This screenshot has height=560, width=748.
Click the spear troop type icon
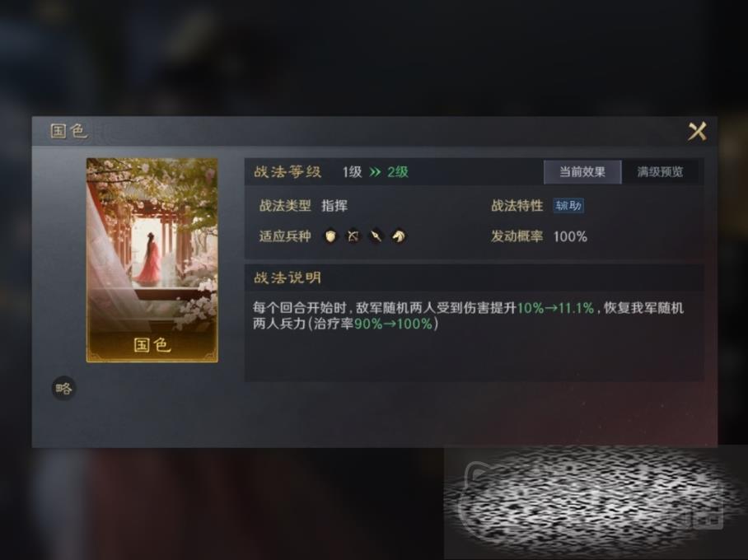click(376, 236)
